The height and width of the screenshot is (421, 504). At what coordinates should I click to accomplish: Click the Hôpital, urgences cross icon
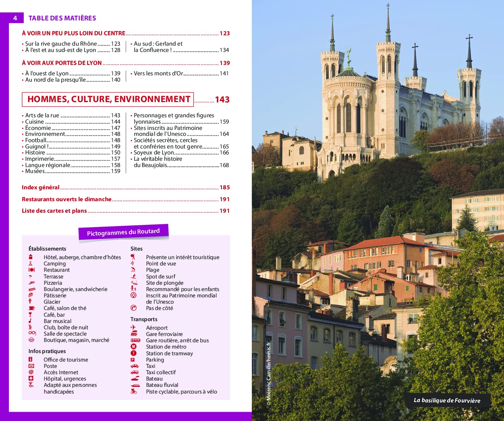[x=31, y=379]
